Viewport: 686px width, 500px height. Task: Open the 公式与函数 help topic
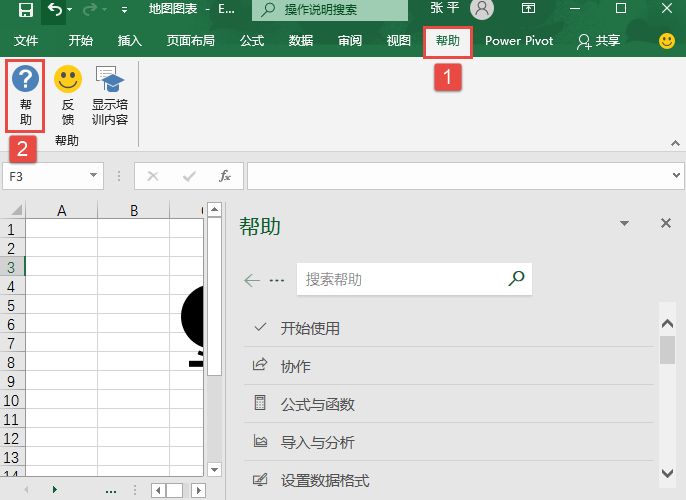[x=449, y=404]
